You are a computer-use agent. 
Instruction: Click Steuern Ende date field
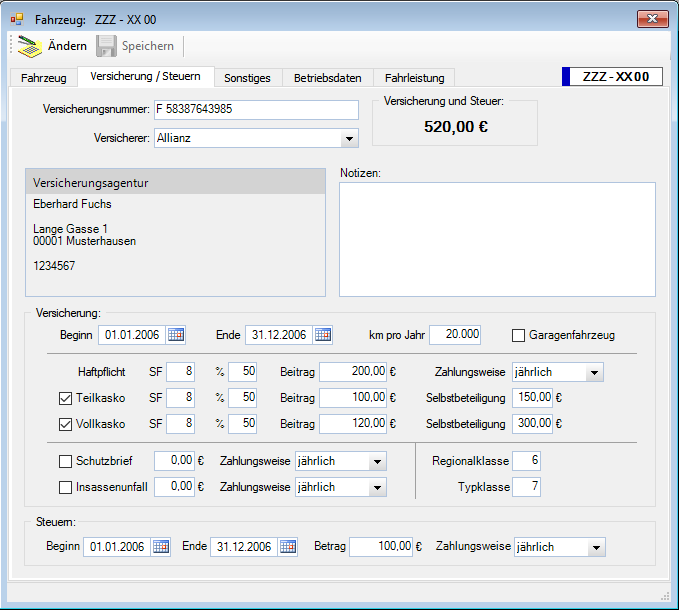pyautogui.click(x=244, y=547)
